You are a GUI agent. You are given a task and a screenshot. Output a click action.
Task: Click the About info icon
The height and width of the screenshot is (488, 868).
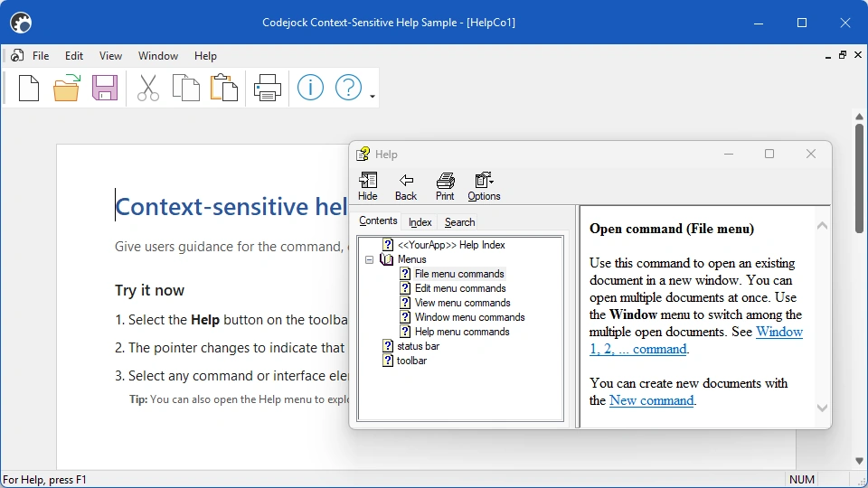[310, 88]
